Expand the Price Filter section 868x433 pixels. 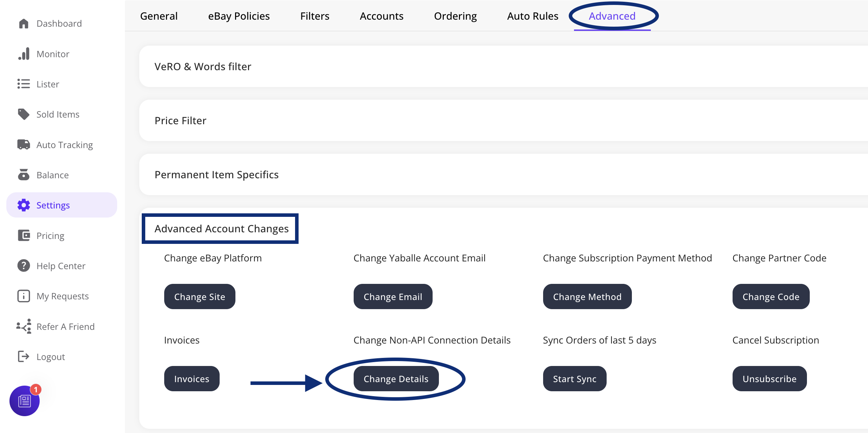coord(180,121)
